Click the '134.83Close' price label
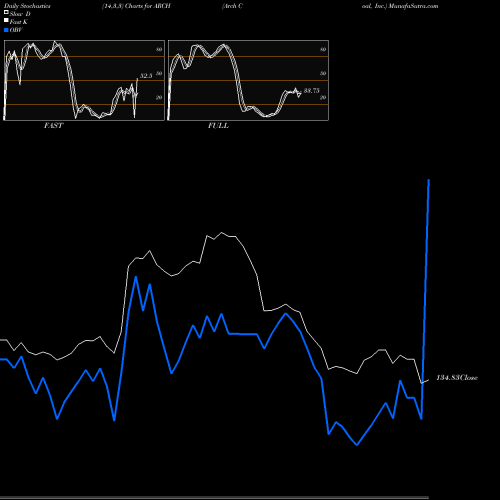This screenshot has width=500, height=500. coord(457,378)
